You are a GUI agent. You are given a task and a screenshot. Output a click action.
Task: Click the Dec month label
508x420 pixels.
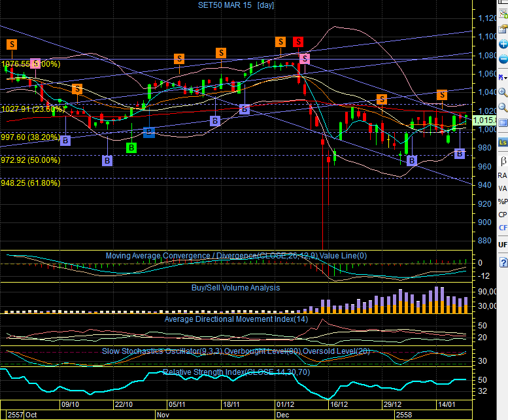[x=282, y=415]
